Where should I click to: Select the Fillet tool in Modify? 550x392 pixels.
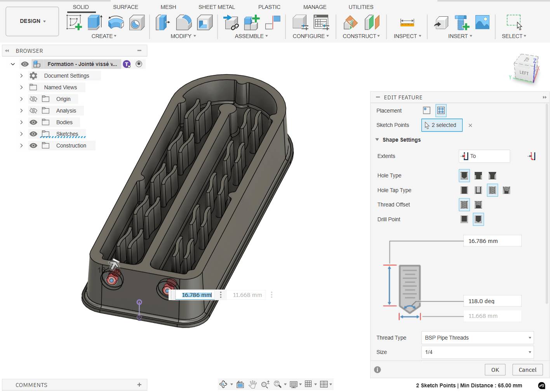184,23
